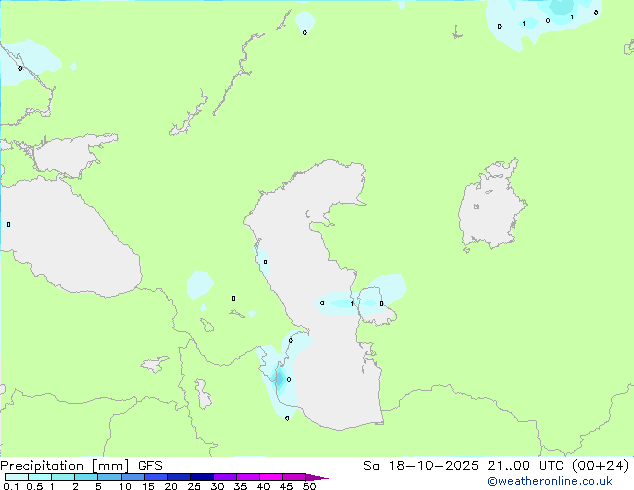Click the '30' legend label
The width and height of the screenshot is (634, 490).
coord(217,486)
